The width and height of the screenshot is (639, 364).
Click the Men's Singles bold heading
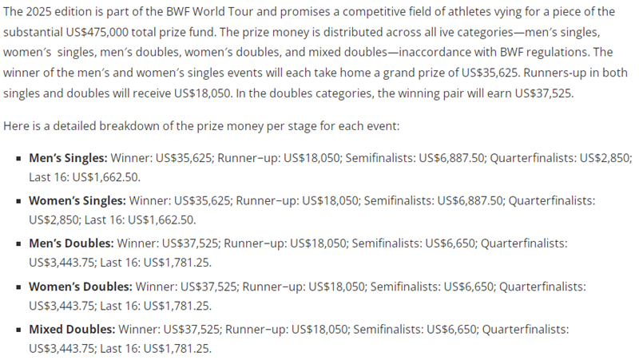[68, 158]
